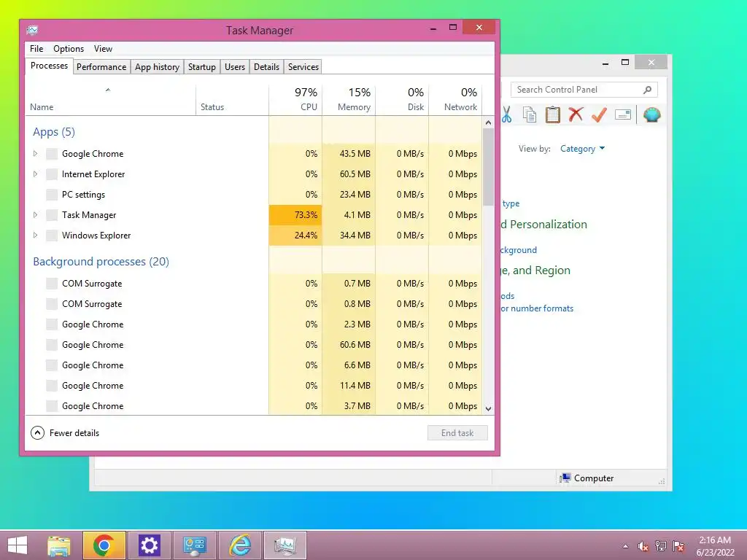Open the File menu
This screenshot has width=747, height=560.
[36, 49]
